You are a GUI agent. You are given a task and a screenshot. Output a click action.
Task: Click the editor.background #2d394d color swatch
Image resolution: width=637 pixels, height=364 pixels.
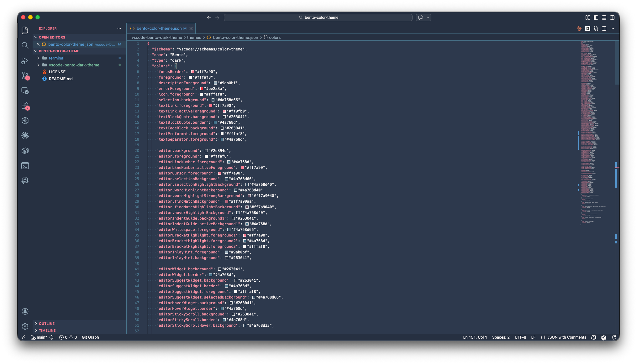(206, 151)
